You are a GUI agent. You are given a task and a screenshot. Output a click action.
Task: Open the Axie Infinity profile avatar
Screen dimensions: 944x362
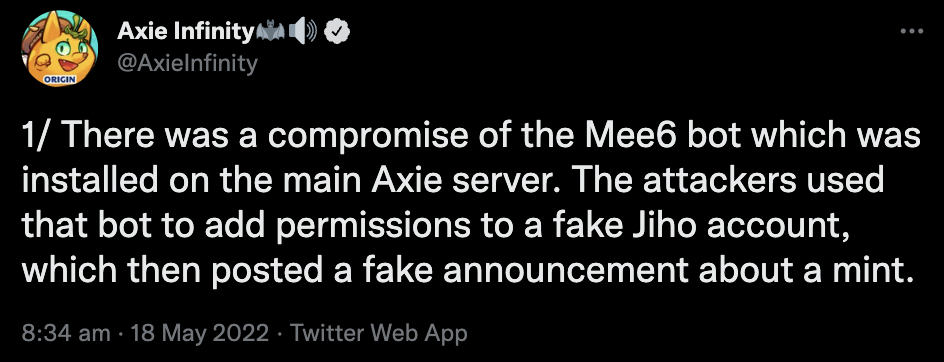coord(60,49)
